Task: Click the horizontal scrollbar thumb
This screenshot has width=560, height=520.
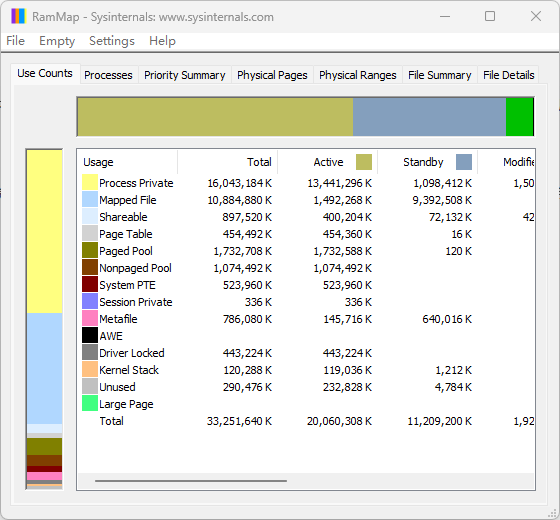Action: 191,481
